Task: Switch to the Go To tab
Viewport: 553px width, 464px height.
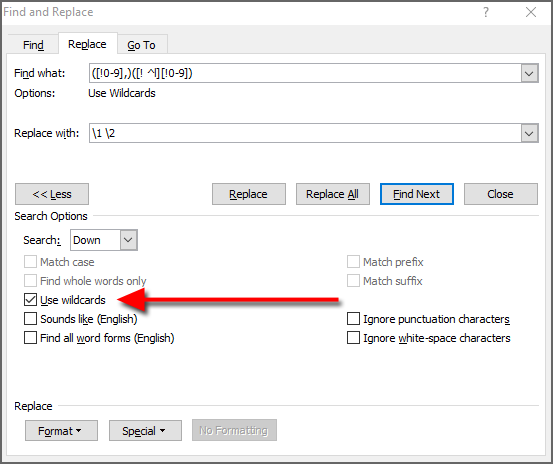Action: click(141, 45)
